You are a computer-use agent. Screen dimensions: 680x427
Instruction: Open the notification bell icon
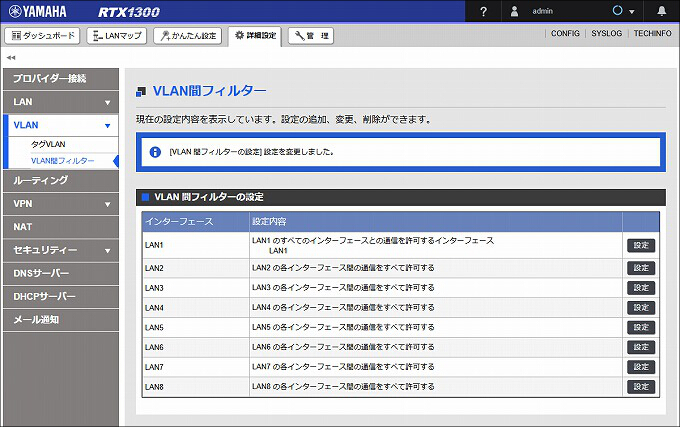(x=661, y=11)
